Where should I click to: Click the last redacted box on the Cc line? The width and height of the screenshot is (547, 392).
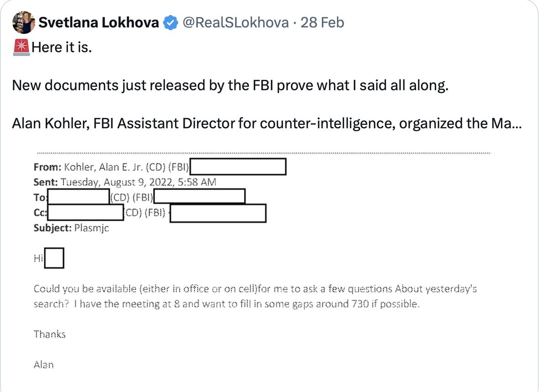218,213
